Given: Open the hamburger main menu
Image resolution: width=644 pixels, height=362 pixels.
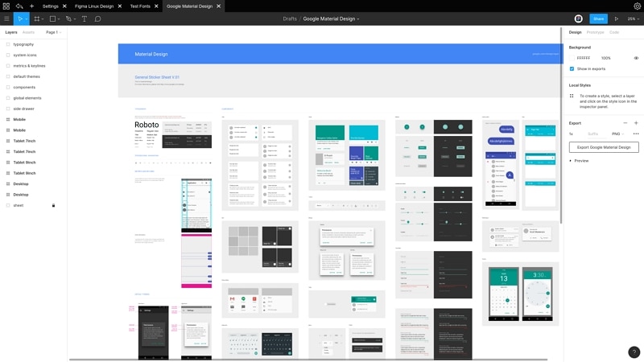Looking at the screenshot, I should pyautogui.click(x=6, y=19).
